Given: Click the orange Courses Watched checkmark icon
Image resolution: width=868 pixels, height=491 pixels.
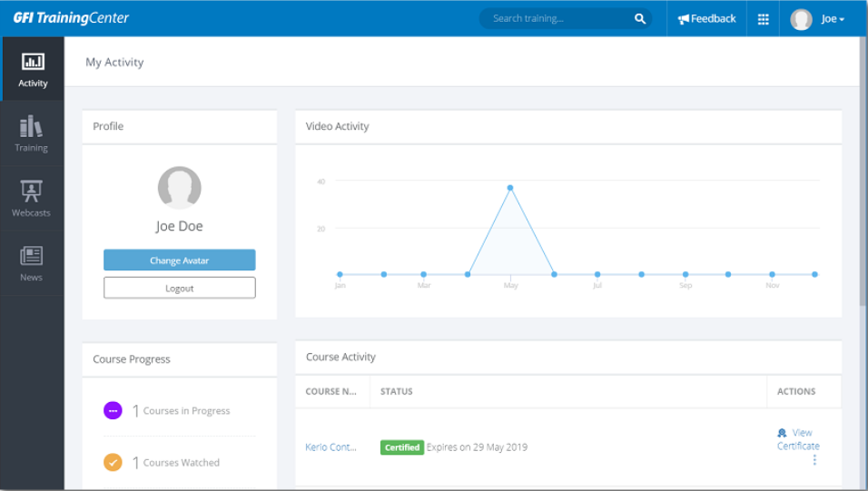Looking at the screenshot, I should point(113,462).
